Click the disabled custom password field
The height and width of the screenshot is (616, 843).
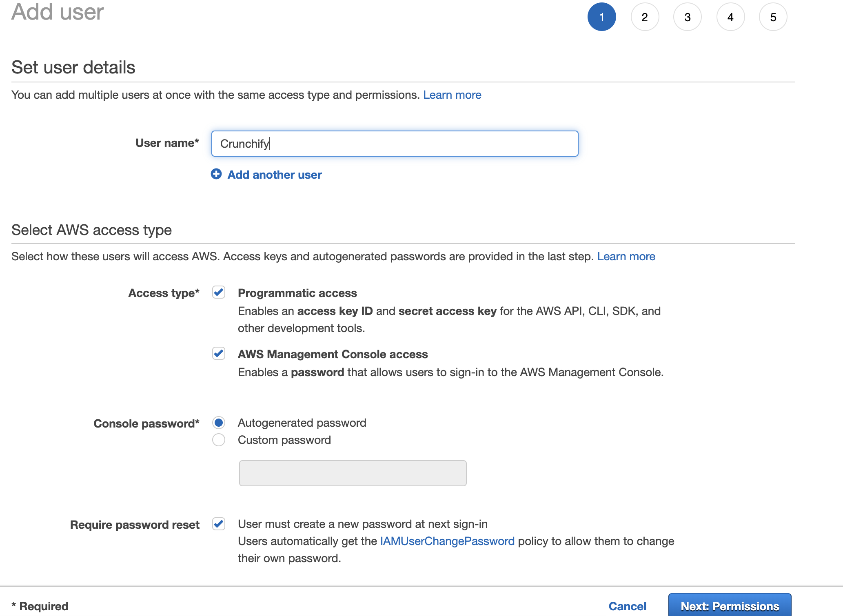[x=353, y=473]
